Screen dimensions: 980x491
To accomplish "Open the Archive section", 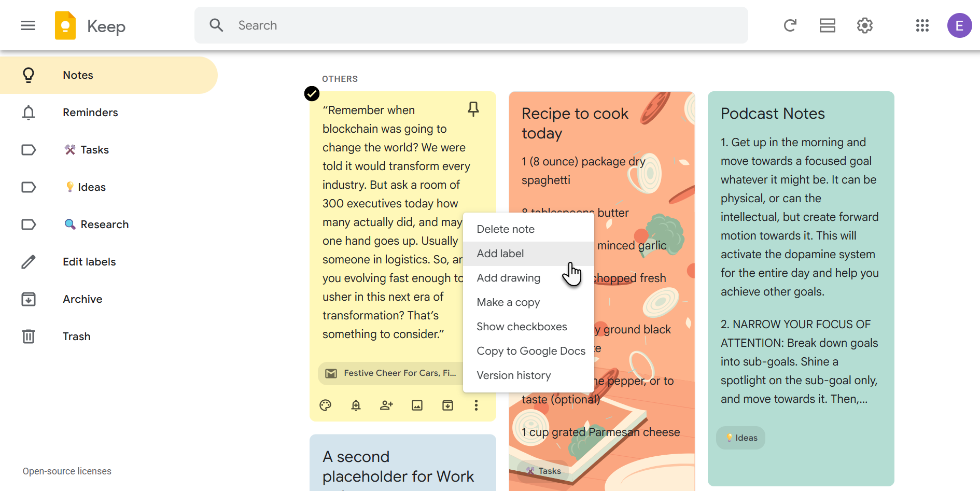I will (82, 299).
